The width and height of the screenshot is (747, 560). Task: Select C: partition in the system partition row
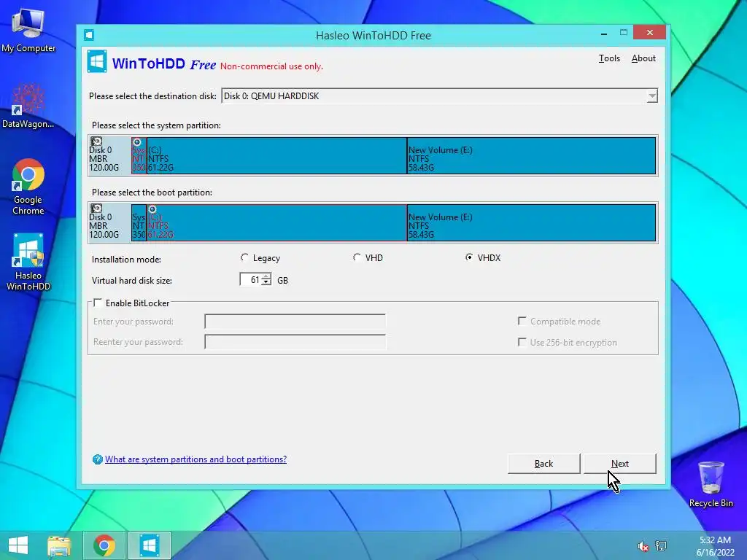[x=276, y=156]
